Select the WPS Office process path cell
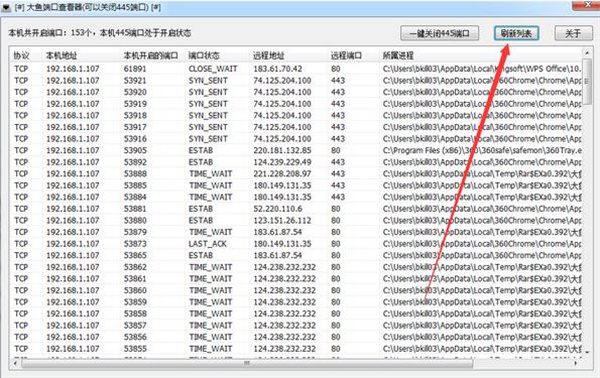 point(482,69)
